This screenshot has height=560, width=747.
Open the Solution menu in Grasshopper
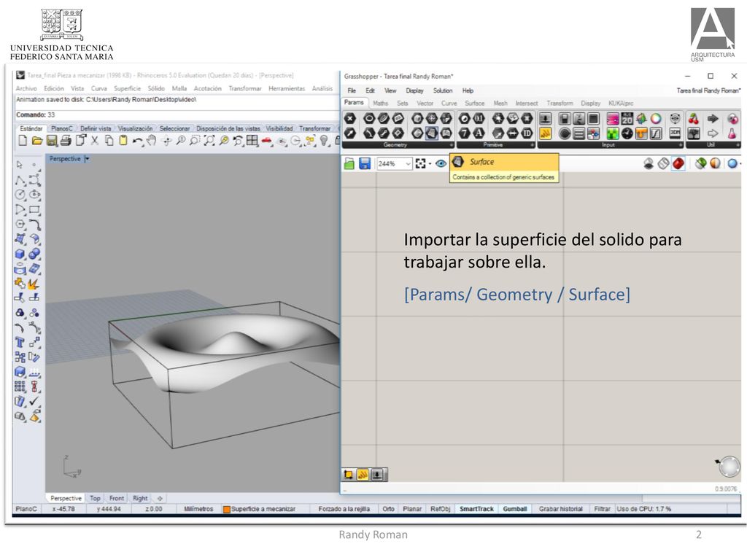point(443,90)
